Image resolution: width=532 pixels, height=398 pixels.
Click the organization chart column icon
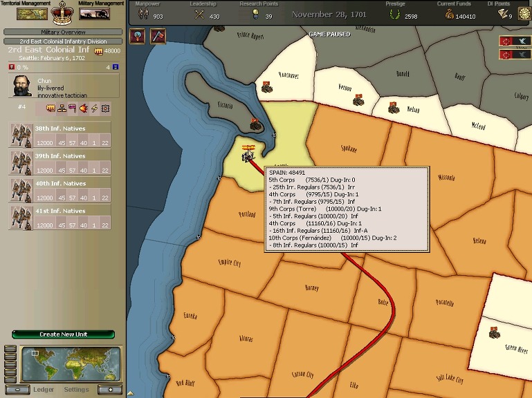click(x=62, y=108)
